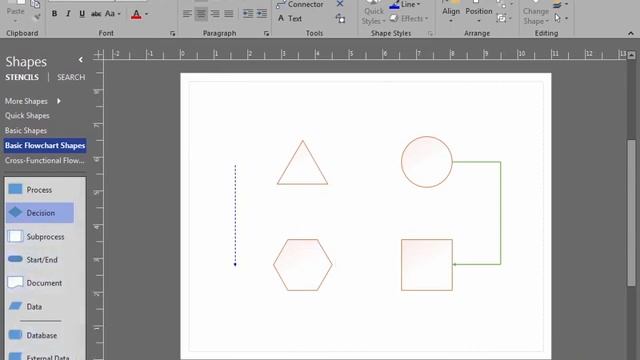Select the circle on the canvas

(427, 162)
